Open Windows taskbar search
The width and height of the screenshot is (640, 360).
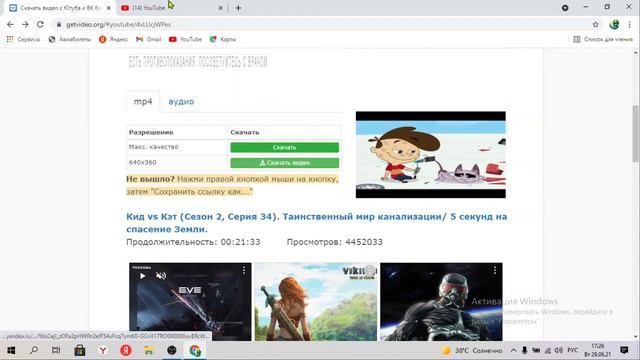[x=34, y=351]
